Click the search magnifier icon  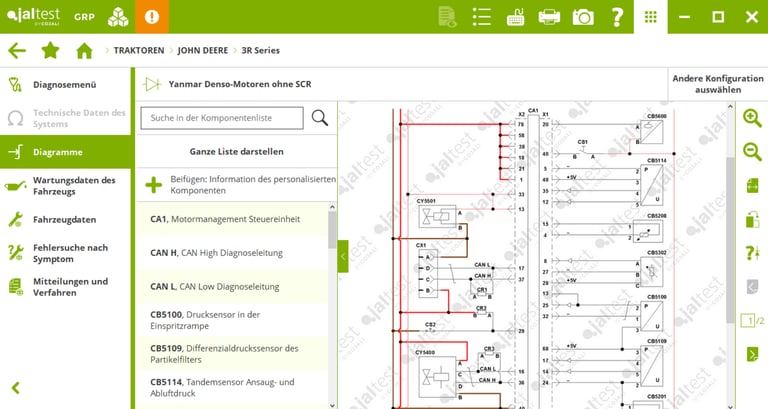(320, 118)
